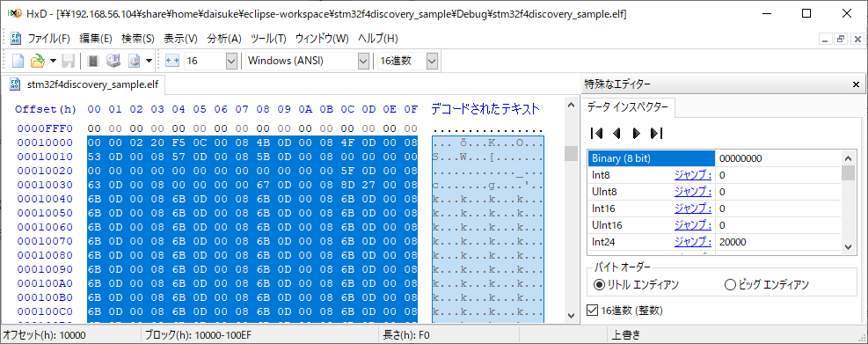Click the Open disk image icon

134,61
